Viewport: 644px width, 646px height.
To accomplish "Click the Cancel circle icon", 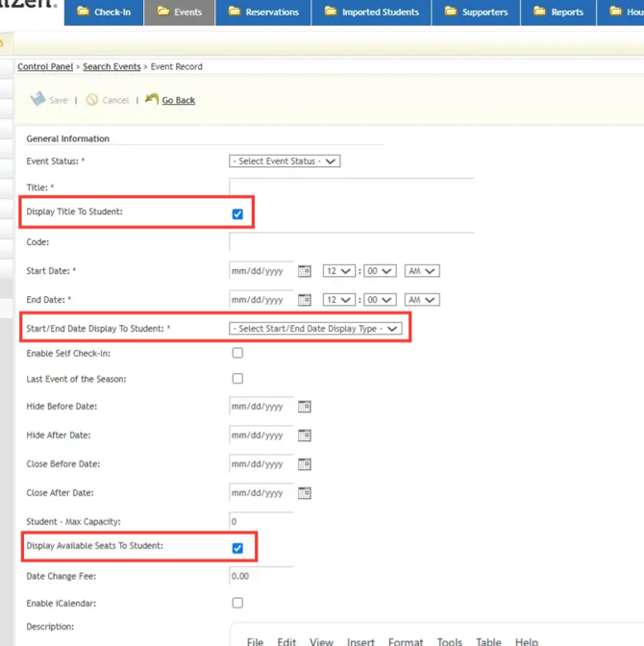I will 92,100.
